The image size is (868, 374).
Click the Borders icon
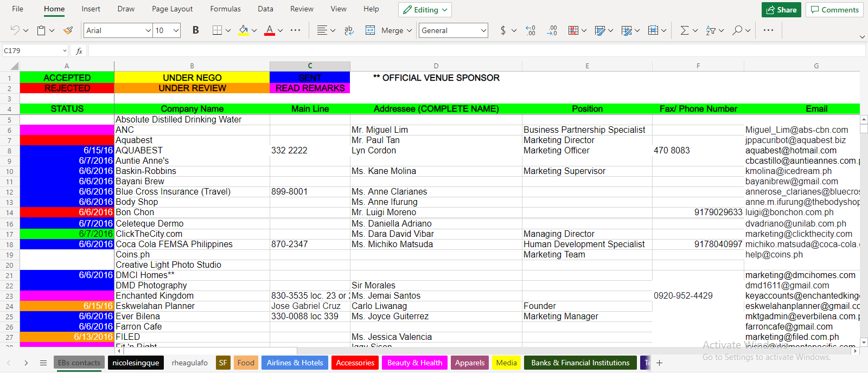[x=217, y=30]
